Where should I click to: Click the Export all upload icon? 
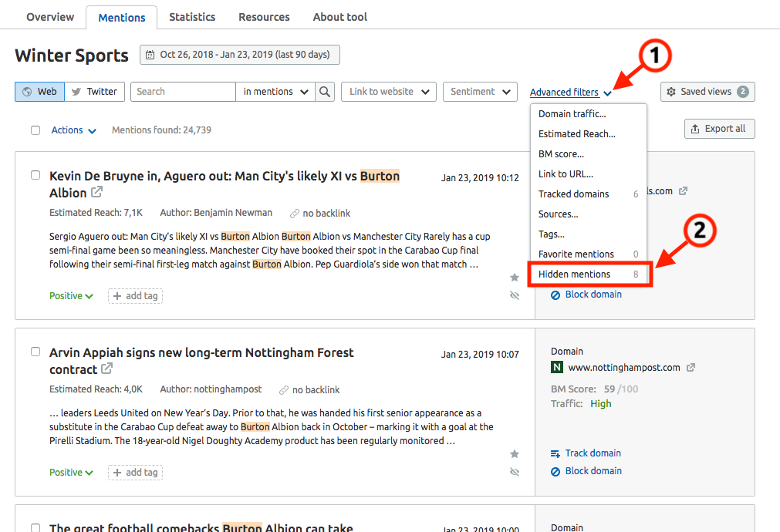695,129
